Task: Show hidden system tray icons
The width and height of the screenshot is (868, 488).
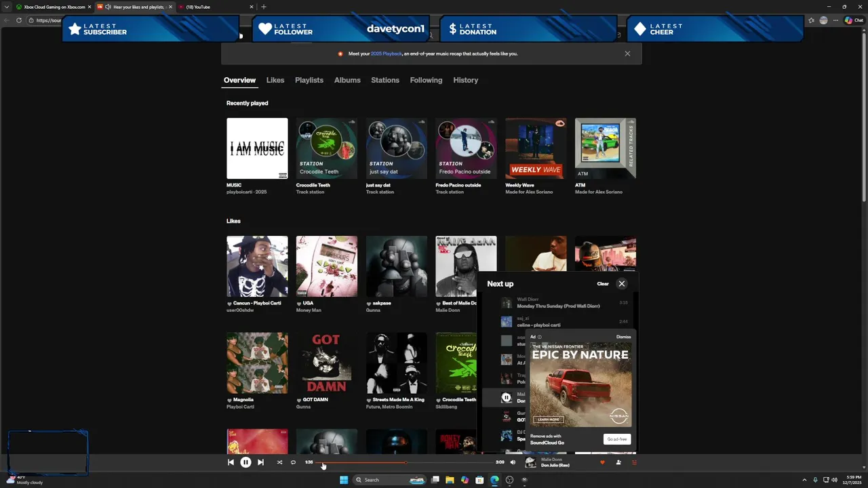Action: [x=805, y=480]
